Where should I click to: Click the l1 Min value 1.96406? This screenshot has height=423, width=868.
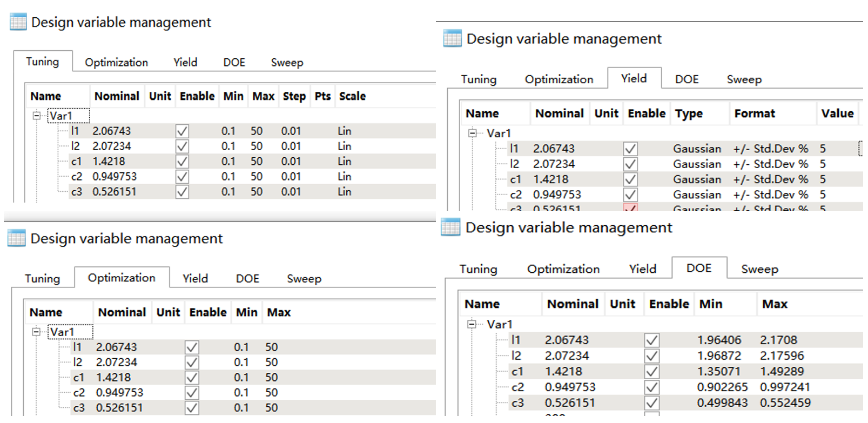[x=719, y=340]
